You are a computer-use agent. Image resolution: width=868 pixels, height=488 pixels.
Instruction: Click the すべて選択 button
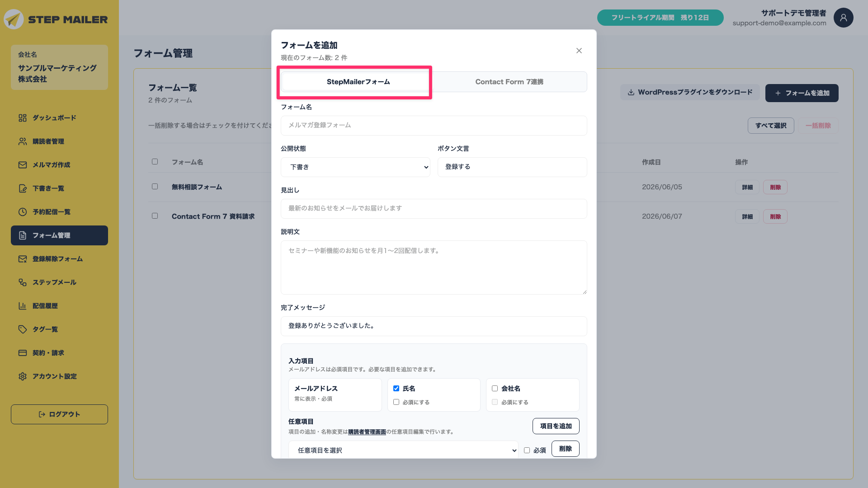[x=771, y=126]
